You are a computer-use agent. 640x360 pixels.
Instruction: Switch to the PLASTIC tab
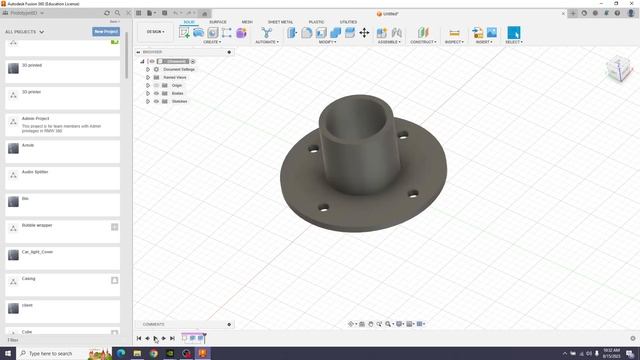click(x=316, y=22)
